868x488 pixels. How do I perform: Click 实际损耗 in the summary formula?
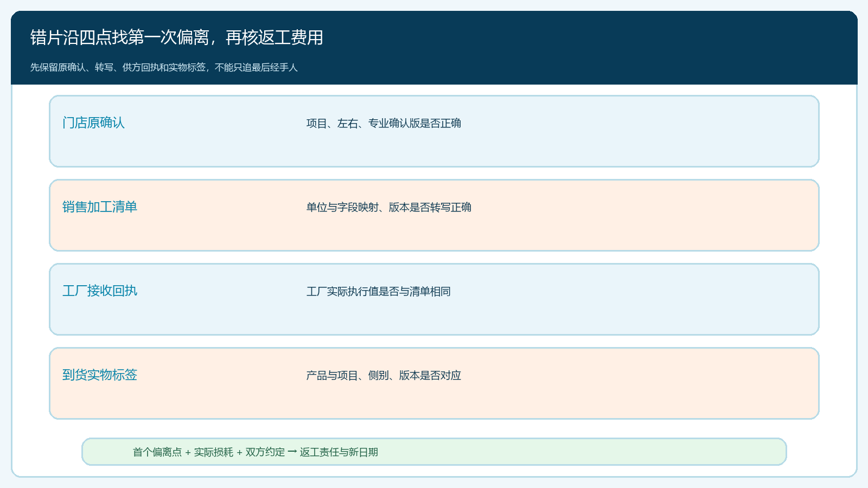(214, 452)
